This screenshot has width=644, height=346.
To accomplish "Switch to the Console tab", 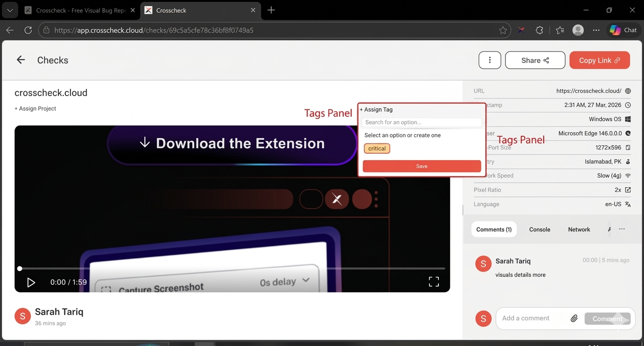I will coord(539,229).
